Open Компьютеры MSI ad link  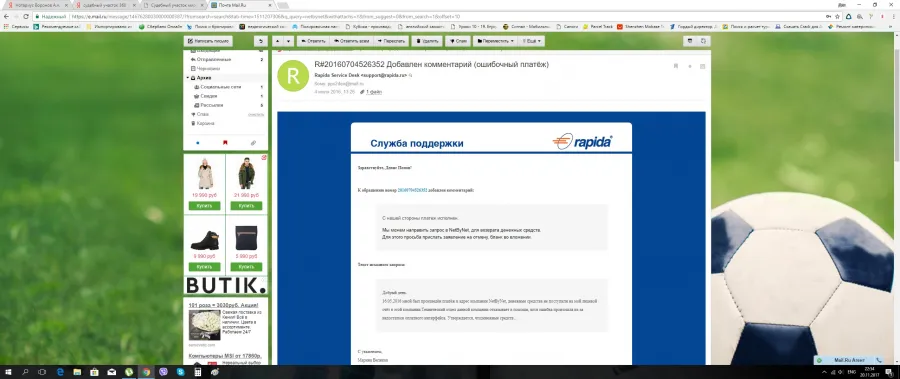tap(225, 356)
